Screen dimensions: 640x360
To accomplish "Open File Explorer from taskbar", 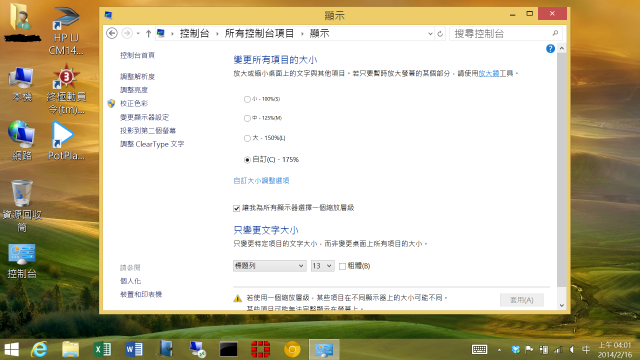I will coord(71,349).
